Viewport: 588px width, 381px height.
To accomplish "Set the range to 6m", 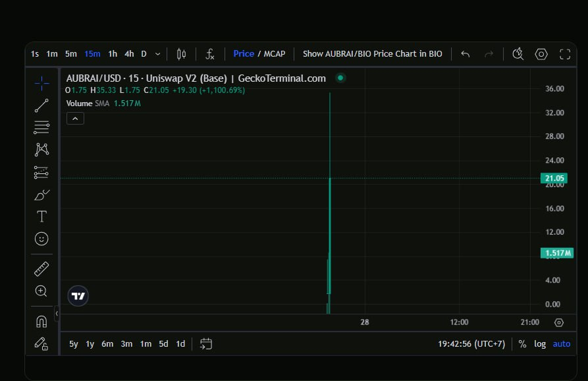I will pyautogui.click(x=107, y=344).
